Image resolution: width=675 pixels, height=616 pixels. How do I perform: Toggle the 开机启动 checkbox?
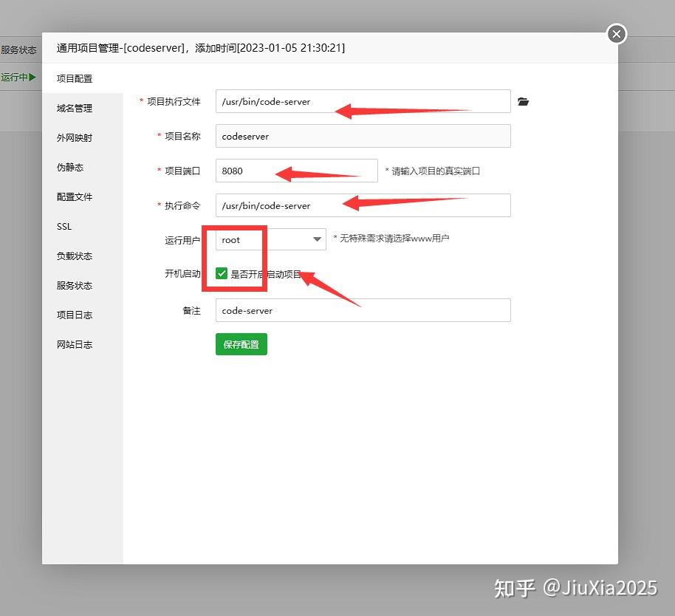(x=221, y=273)
